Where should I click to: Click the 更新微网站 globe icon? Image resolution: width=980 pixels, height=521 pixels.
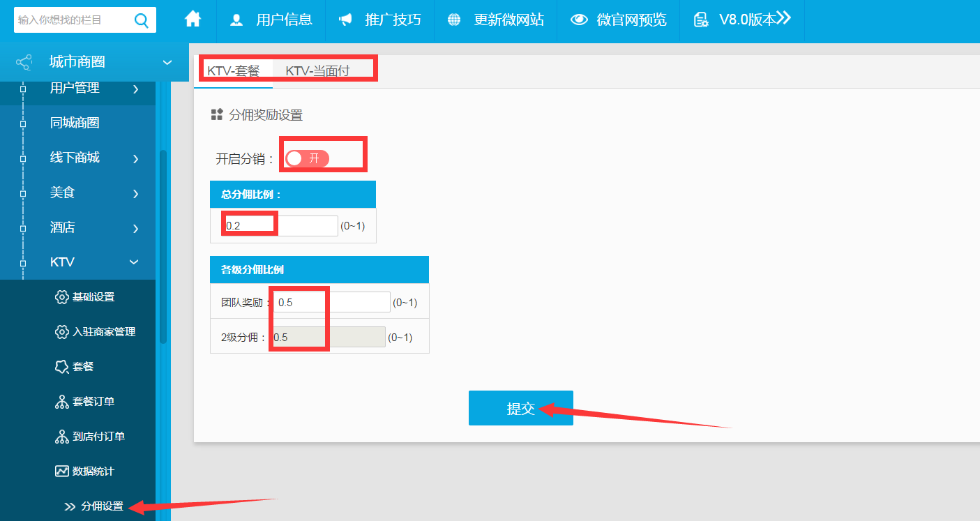(454, 20)
